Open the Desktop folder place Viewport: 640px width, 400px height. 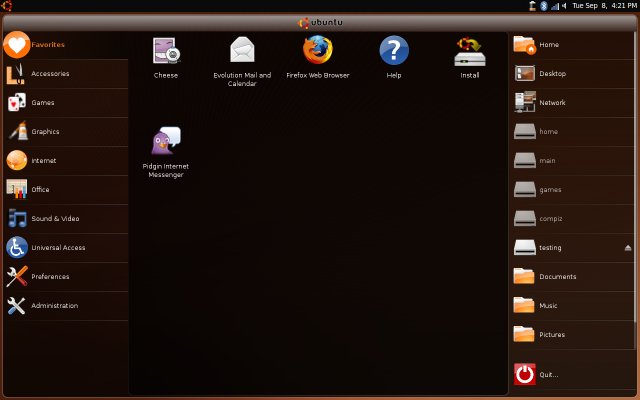[x=572, y=74]
